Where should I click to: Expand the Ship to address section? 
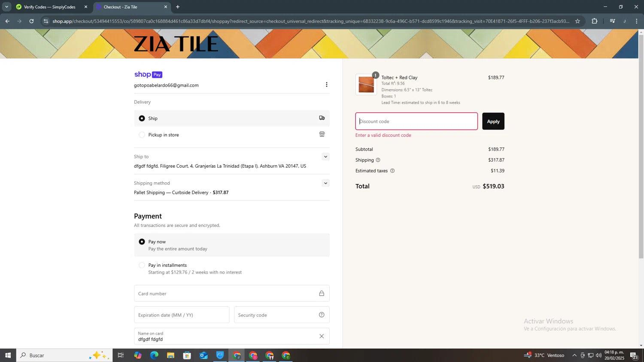325,157
